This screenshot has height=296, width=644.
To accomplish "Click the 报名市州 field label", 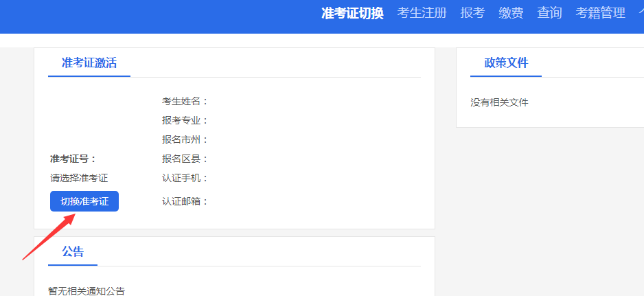I will [185, 140].
